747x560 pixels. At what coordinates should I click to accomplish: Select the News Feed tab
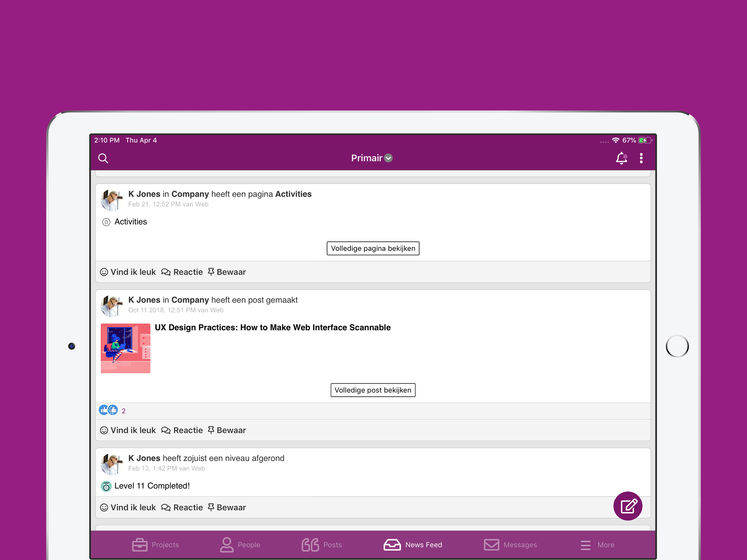coord(413,544)
